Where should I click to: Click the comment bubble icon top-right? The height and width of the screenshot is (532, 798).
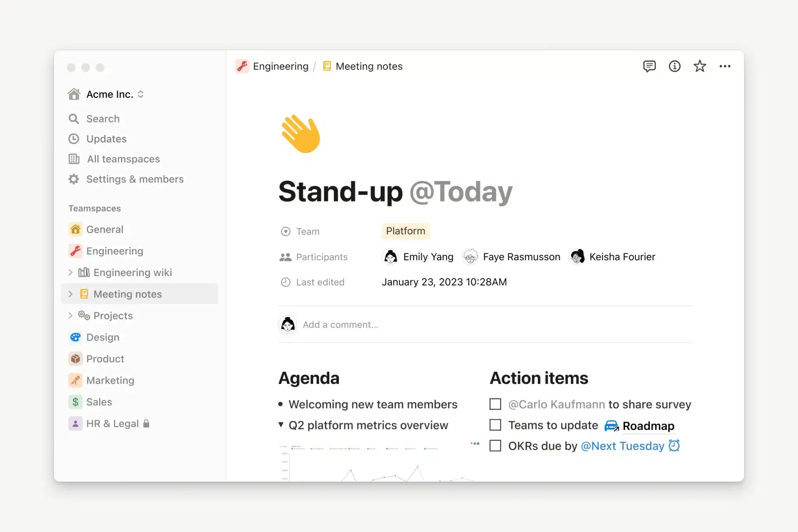click(x=649, y=66)
